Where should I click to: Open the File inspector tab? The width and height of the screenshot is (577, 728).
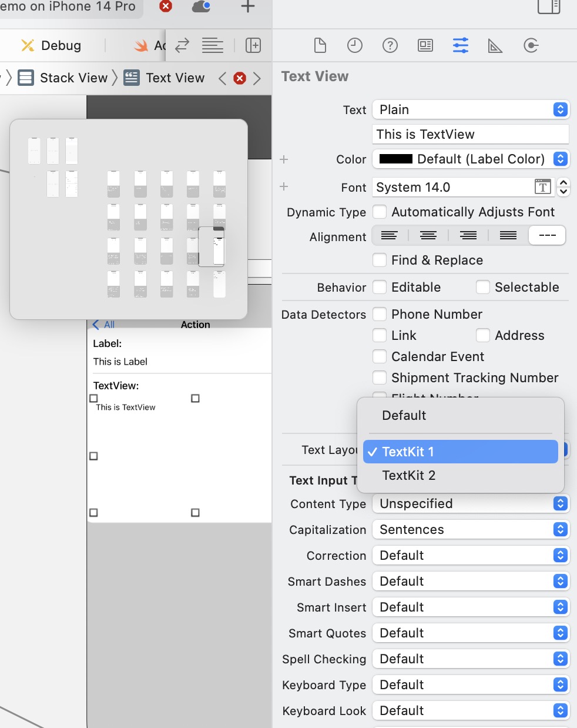click(x=320, y=45)
